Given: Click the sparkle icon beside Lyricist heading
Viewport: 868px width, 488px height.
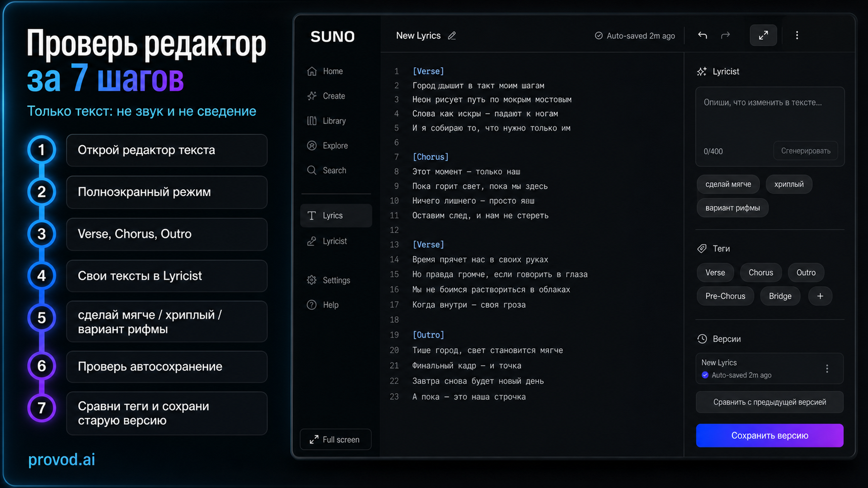Looking at the screenshot, I should (702, 72).
